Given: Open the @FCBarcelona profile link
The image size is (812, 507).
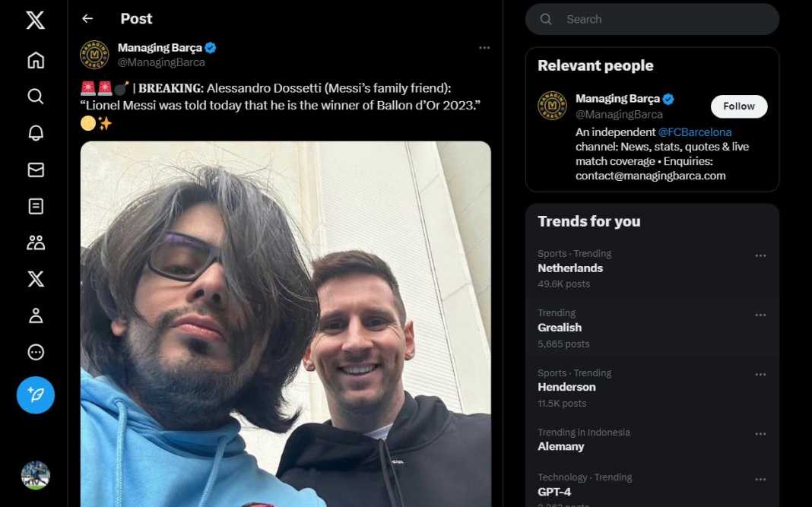Looking at the screenshot, I should (x=694, y=132).
